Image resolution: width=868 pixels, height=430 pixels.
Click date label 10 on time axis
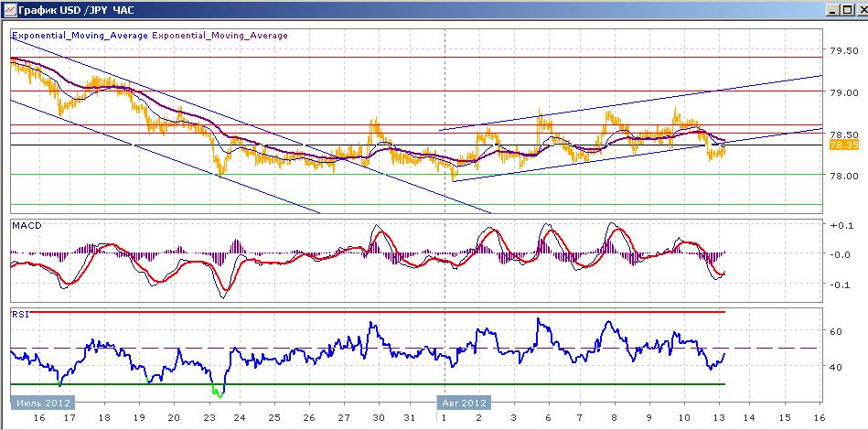coord(685,416)
